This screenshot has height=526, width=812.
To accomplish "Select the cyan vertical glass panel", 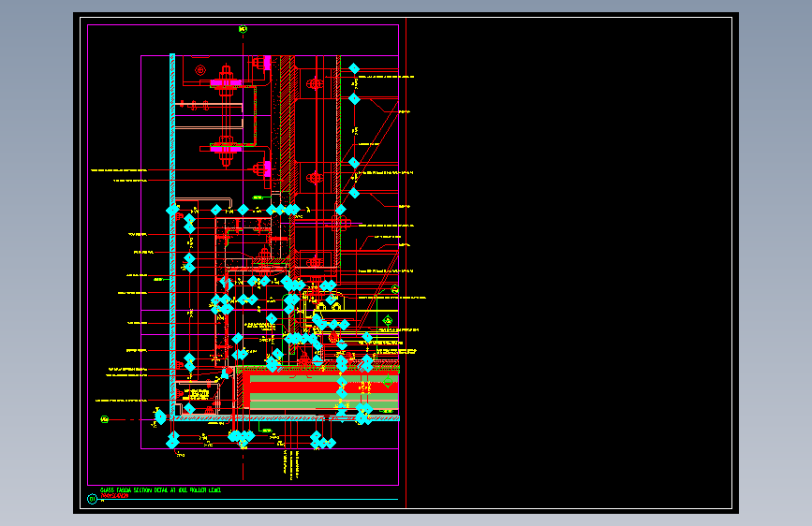I will pyautogui.click(x=172, y=235).
